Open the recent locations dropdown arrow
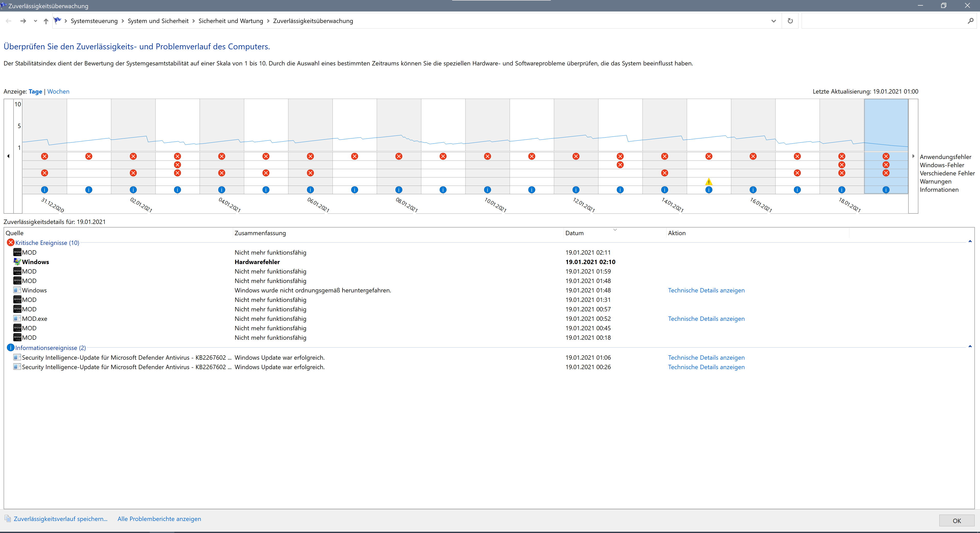Viewport: 980px width, 533px height. point(35,21)
